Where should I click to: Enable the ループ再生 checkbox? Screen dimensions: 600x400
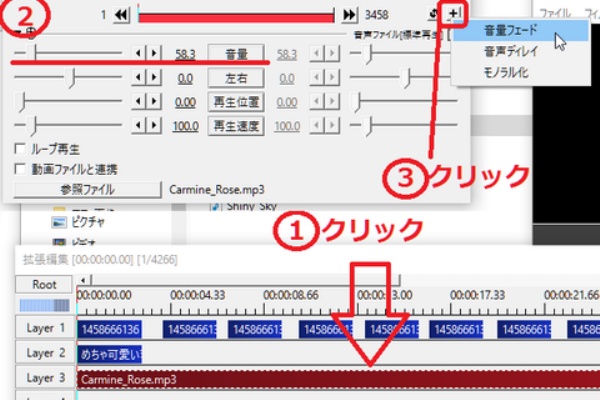click(x=20, y=149)
